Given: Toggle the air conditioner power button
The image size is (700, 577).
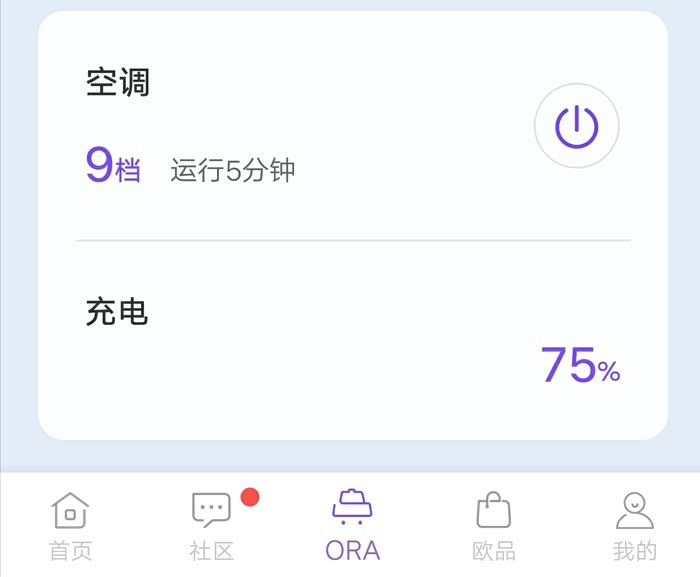Looking at the screenshot, I should coord(577,126).
